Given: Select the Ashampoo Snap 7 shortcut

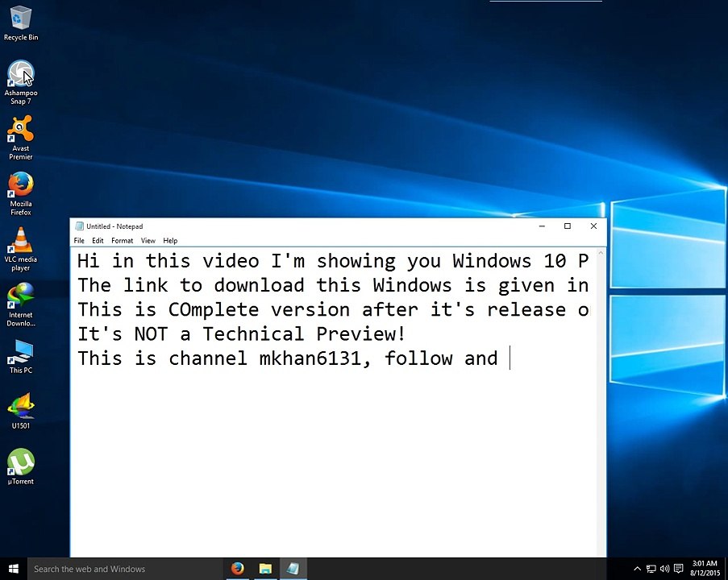Looking at the screenshot, I should (21, 82).
